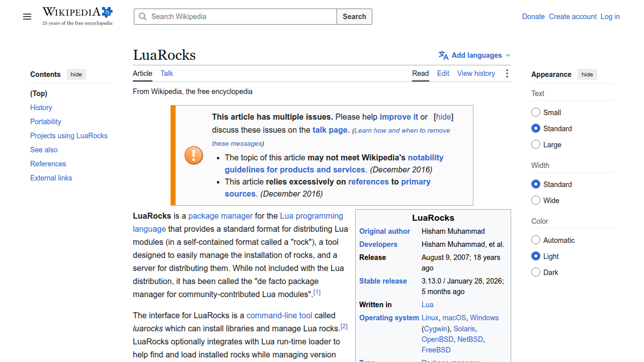The height and width of the screenshot is (362, 644).
Task: Open the command-line tool link
Action: click(279, 315)
